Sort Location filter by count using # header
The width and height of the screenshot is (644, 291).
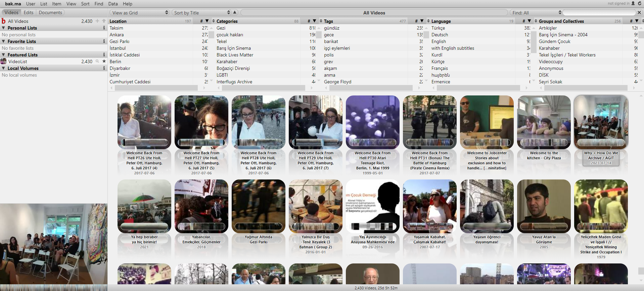click(x=201, y=21)
